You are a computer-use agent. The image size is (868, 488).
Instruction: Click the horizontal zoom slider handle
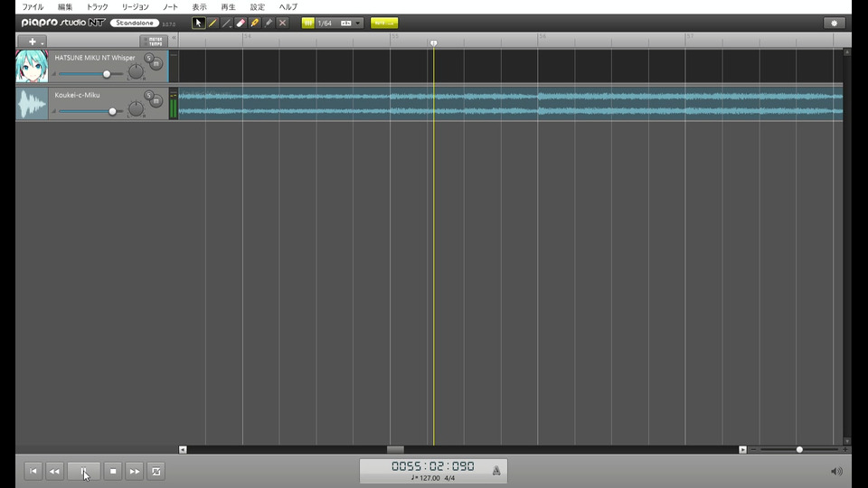coord(799,450)
